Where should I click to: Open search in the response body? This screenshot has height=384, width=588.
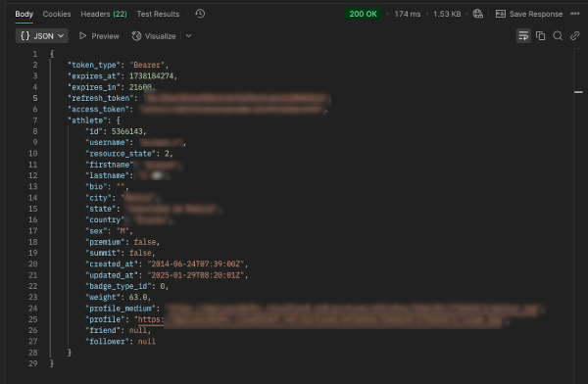558,36
